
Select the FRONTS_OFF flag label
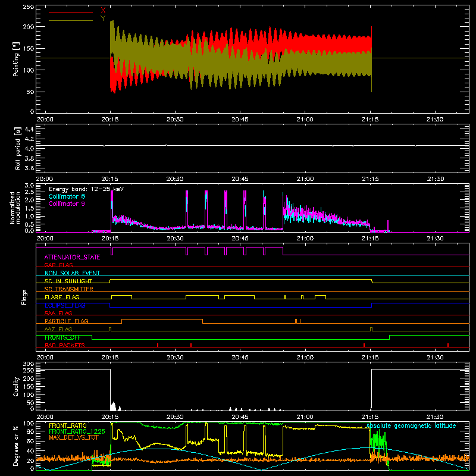point(62,337)
